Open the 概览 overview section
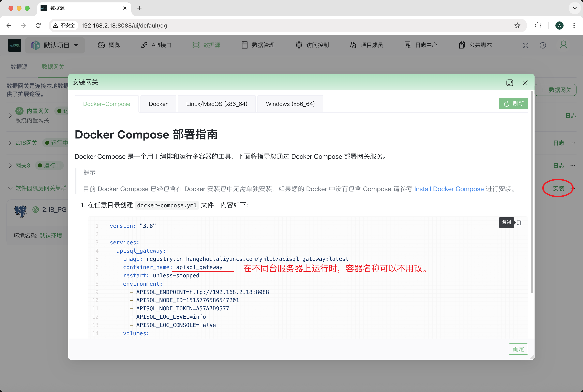The height and width of the screenshot is (392, 583). [x=114, y=45]
